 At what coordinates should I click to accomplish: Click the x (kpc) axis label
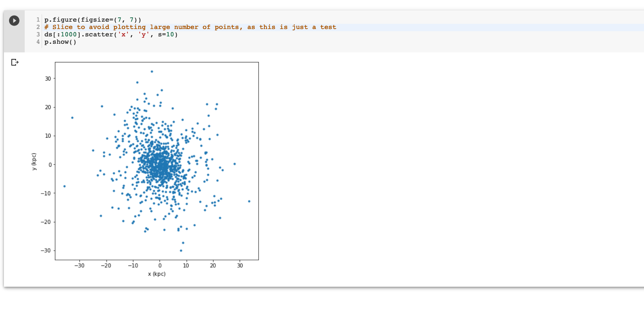(156, 274)
